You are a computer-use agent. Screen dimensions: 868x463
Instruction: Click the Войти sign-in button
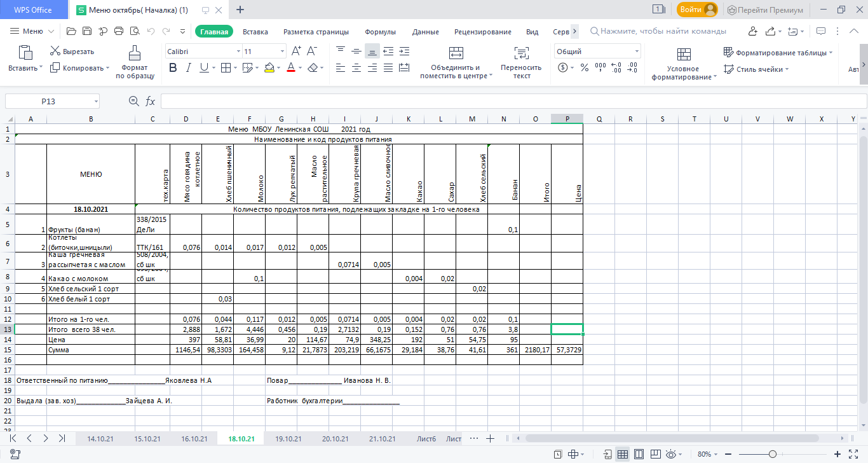point(697,10)
